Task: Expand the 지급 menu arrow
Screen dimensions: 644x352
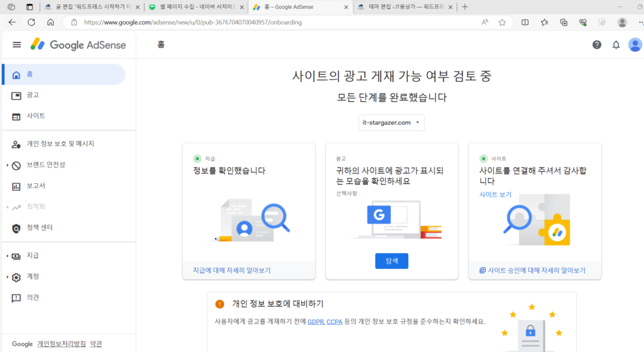Action: [8, 256]
